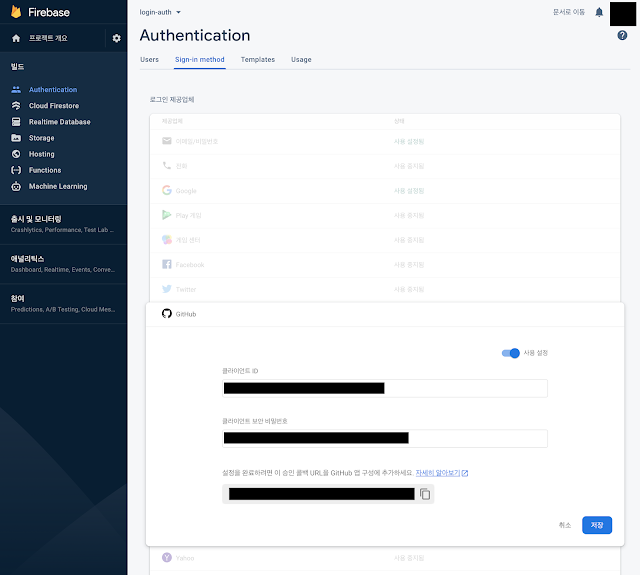
Task: Click the Game Center provider icon
Action: (167, 240)
